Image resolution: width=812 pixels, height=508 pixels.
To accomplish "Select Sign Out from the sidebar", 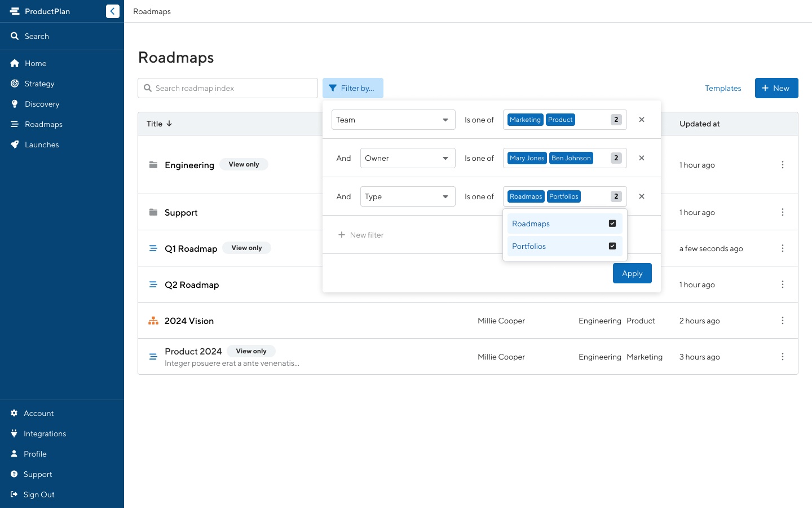I will (39, 494).
